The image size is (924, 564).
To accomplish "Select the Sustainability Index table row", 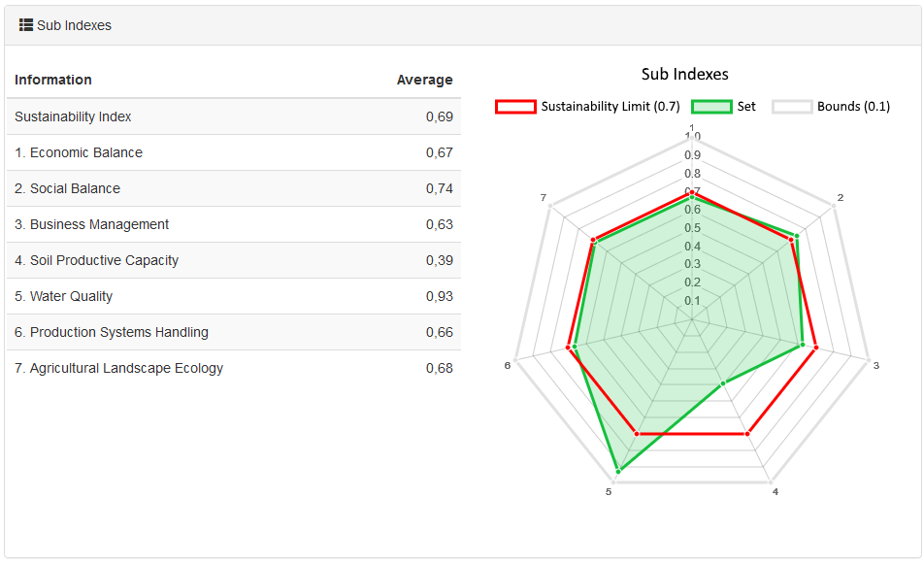I will point(233,116).
